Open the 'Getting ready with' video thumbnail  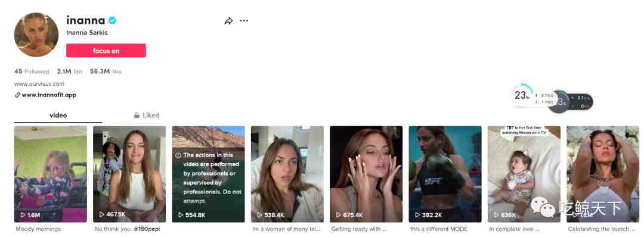tap(366, 174)
